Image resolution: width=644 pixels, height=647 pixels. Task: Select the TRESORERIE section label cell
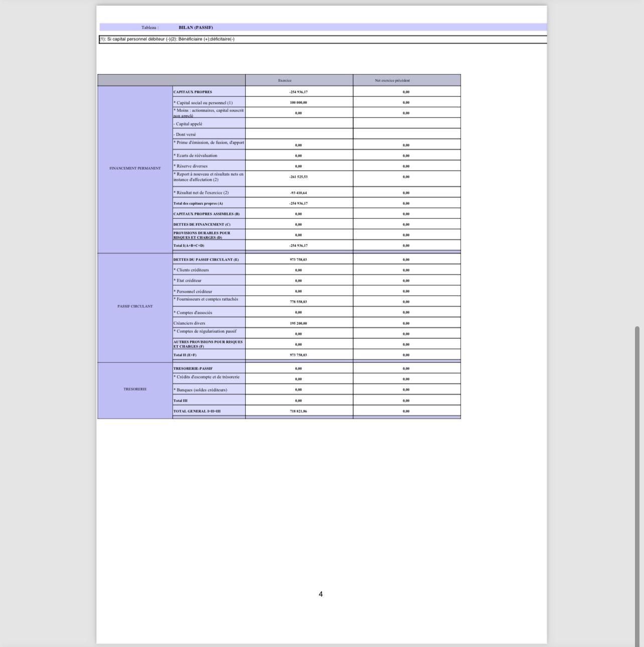point(135,389)
